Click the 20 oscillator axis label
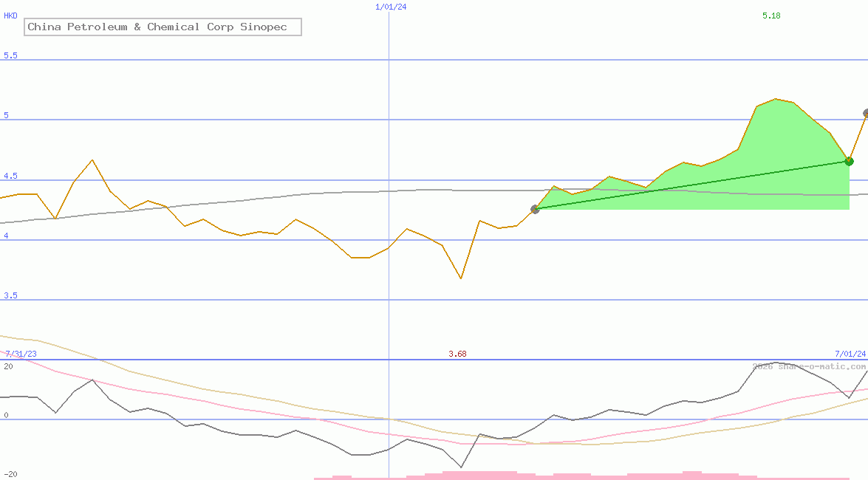Screen dimensions: 868x480 8,366
